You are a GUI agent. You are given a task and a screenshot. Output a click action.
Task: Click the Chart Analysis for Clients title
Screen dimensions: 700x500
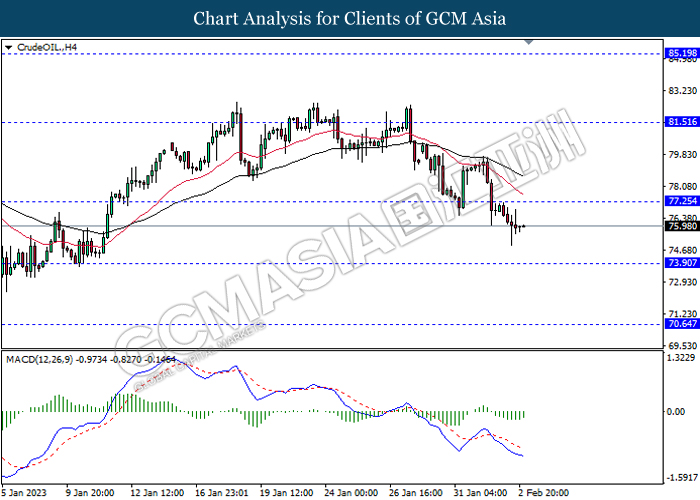[x=350, y=19]
